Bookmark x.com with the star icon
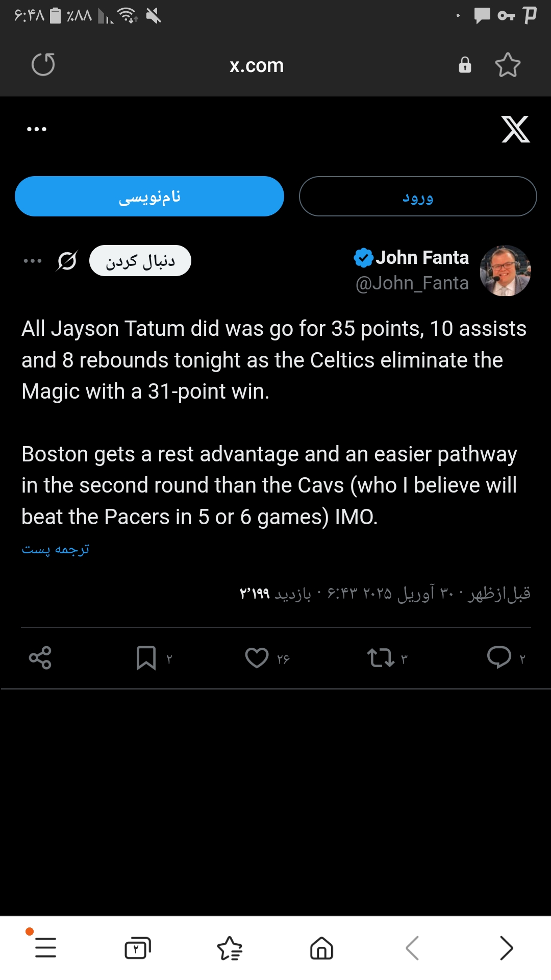The width and height of the screenshot is (551, 980). pos(508,65)
